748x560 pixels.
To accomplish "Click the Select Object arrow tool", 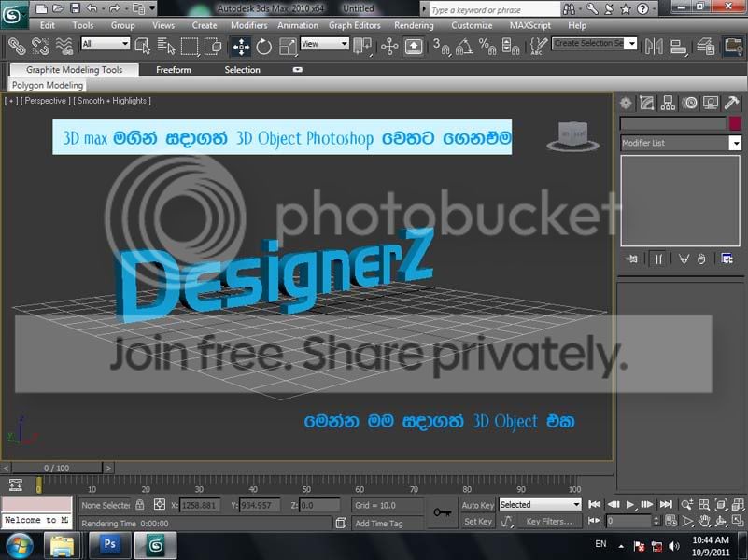I will (x=143, y=47).
